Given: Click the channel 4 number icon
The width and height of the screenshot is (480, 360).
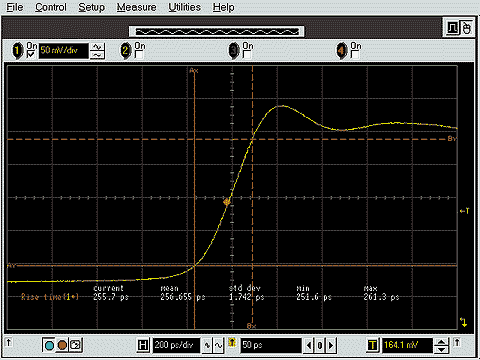Looking at the screenshot, I should tap(341, 51).
